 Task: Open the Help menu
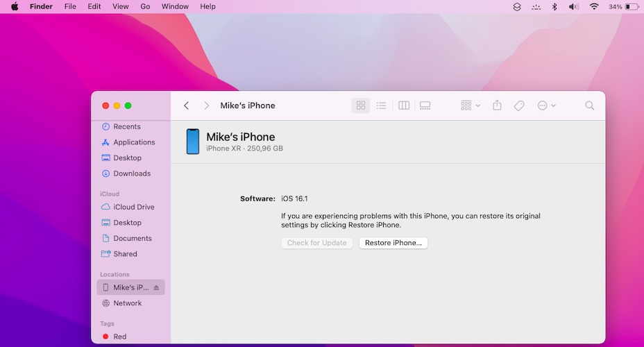pos(207,6)
